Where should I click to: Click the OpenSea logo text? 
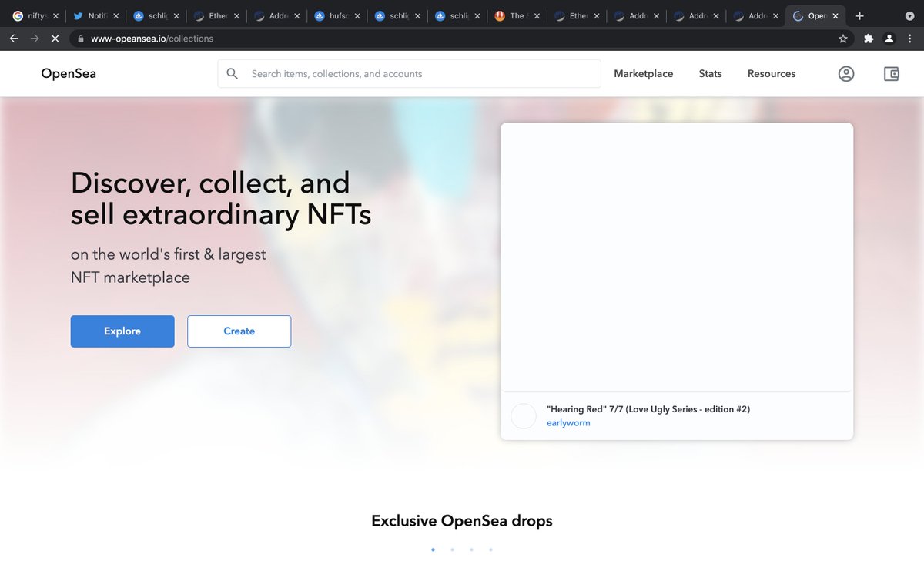[x=69, y=74]
